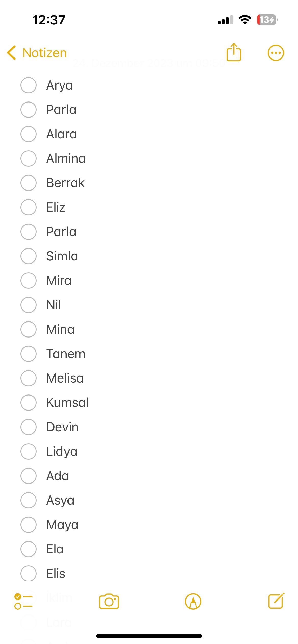Tap the share icon
The width and height of the screenshot is (298, 644).
[234, 52]
